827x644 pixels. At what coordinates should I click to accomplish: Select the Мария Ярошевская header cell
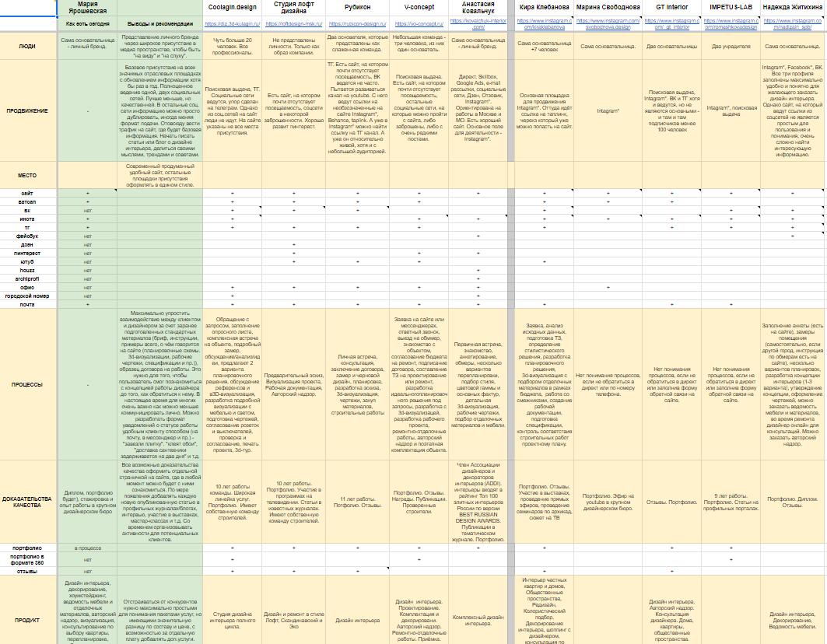[88, 7]
